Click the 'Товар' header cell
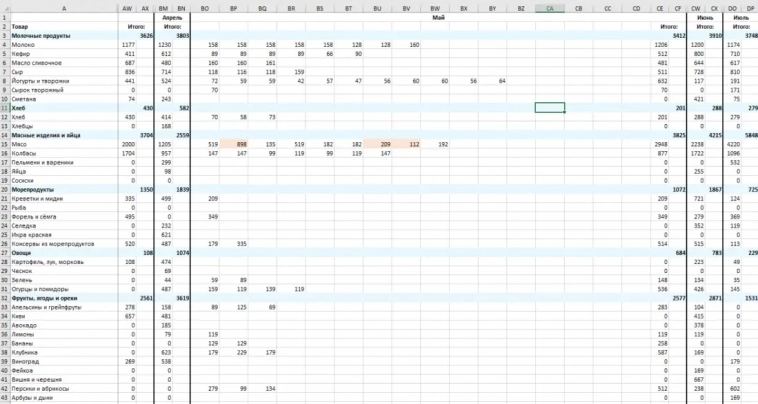 (64, 27)
